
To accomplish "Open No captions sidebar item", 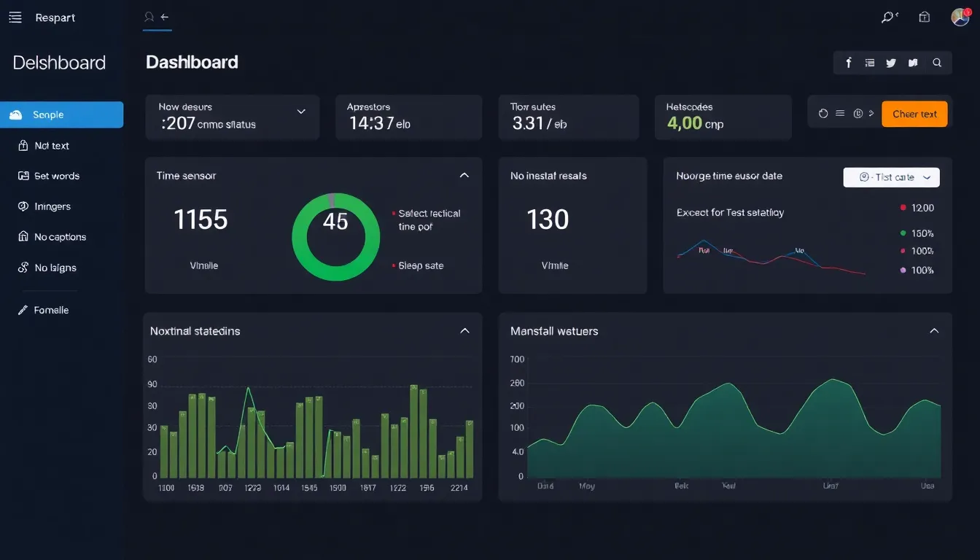I will [60, 237].
